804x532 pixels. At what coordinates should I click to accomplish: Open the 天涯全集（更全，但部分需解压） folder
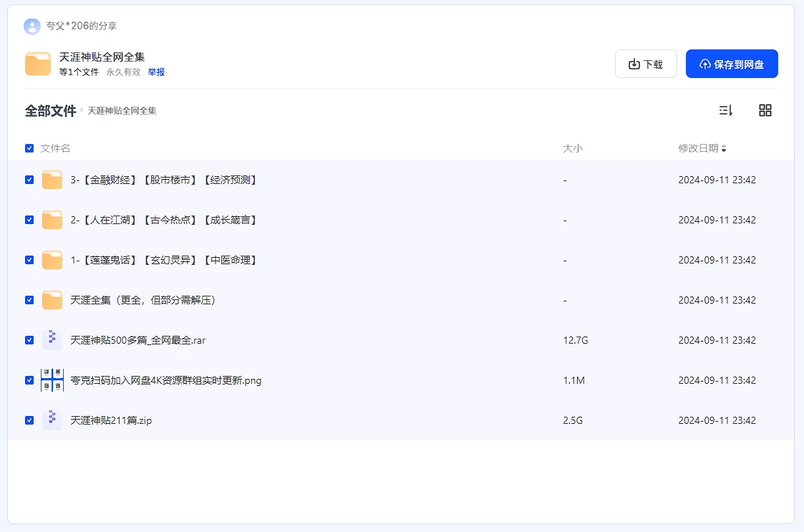(142, 300)
